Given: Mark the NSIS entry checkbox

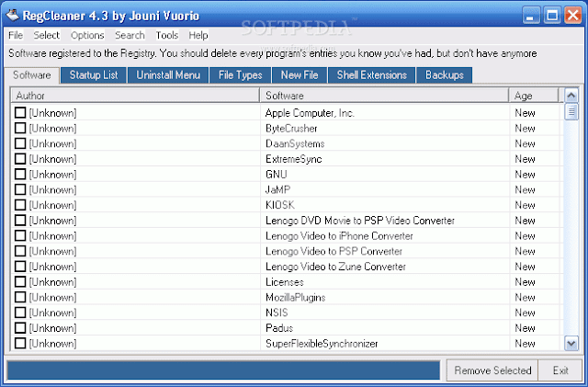Looking at the screenshot, I should point(20,313).
